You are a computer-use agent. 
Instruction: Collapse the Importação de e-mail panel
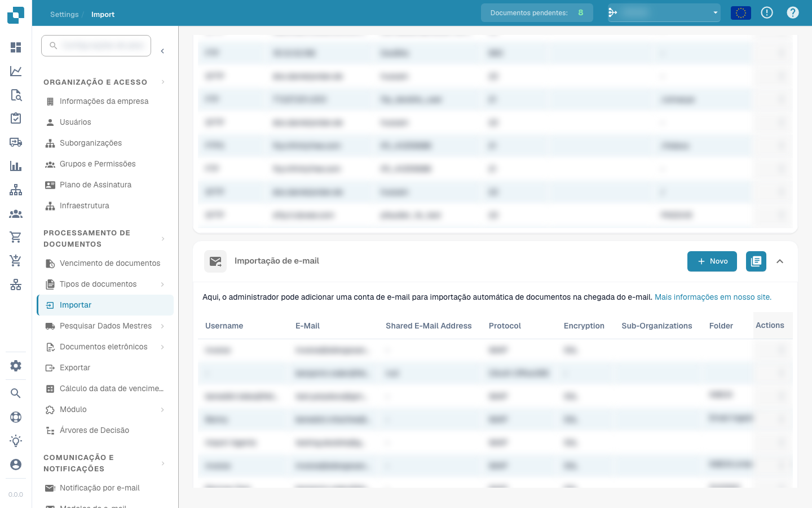(780, 261)
